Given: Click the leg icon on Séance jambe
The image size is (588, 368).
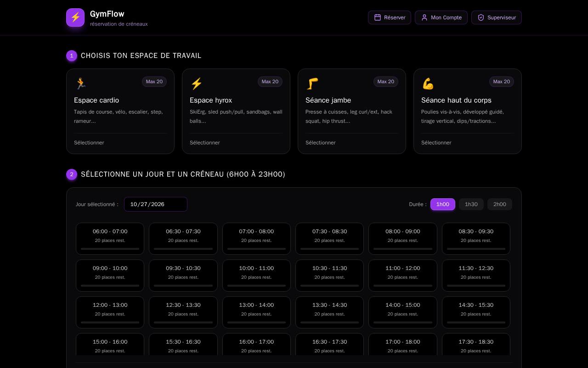Looking at the screenshot, I should pos(312,83).
